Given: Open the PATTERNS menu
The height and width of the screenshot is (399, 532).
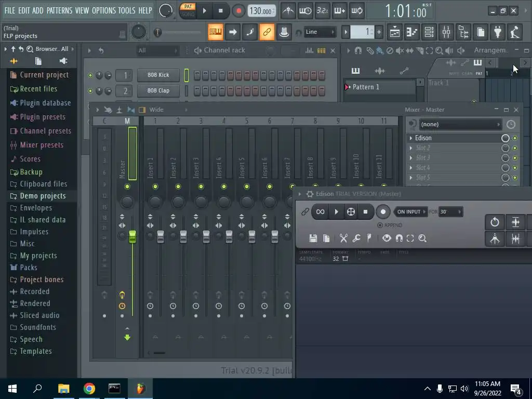Looking at the screenshot, I should pos(59,10).
